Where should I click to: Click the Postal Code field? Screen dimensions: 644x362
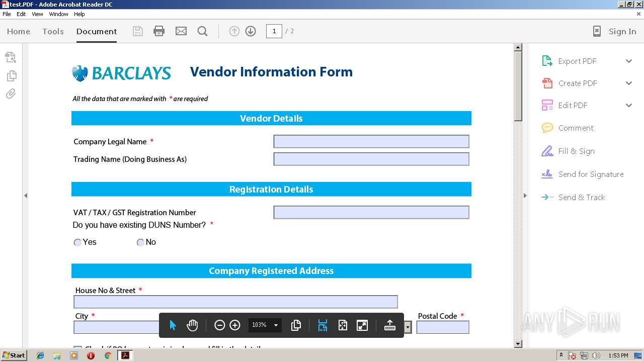[443, 327]
